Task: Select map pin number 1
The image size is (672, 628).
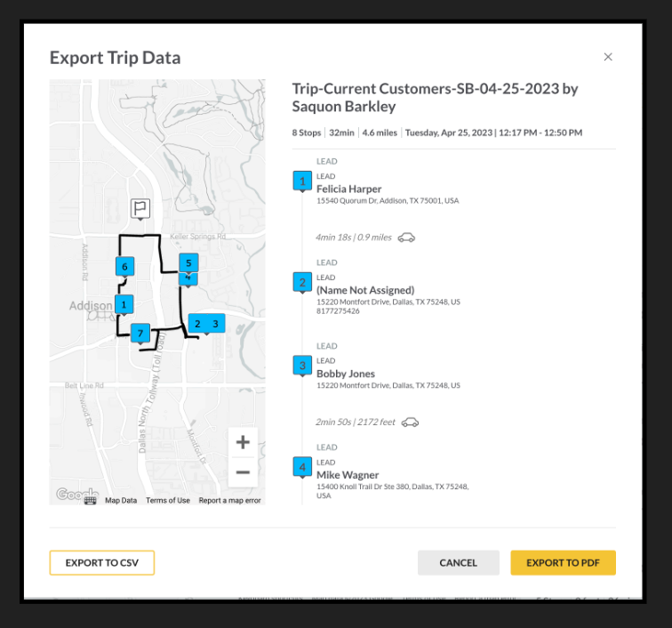Action: click(x=124, y=305)
